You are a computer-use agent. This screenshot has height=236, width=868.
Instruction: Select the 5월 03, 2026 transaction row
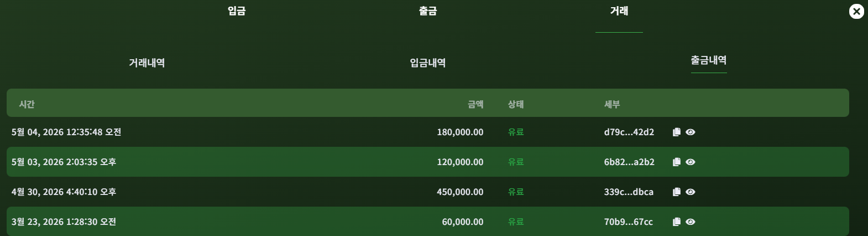click(428, 162)
